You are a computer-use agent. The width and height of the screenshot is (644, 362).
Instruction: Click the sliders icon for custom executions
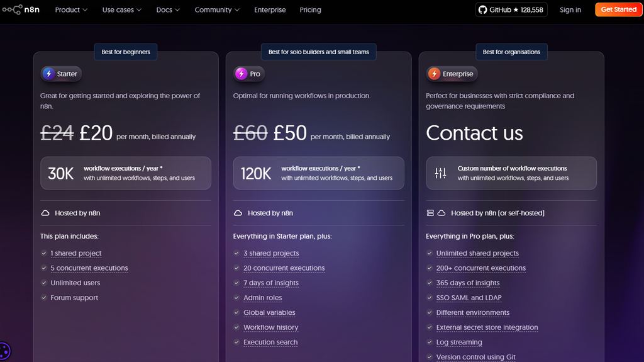(440, 173)
